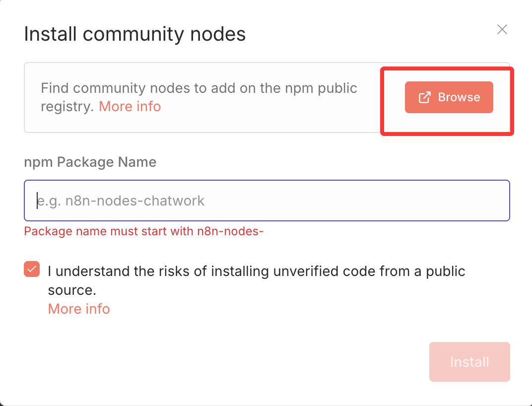Click the external-link icon inside Browse
This screenshot has height=406, width=532.
pyautogui.click(x=425, y=97)
